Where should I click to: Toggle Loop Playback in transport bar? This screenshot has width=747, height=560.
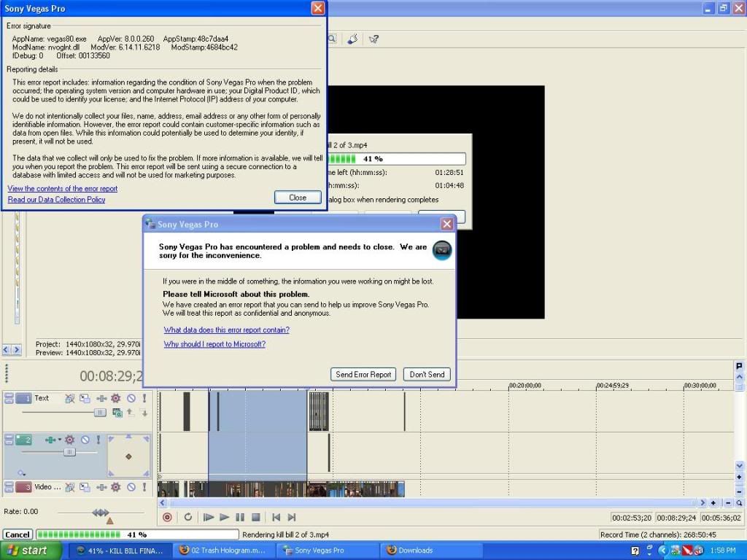[188, 517]
